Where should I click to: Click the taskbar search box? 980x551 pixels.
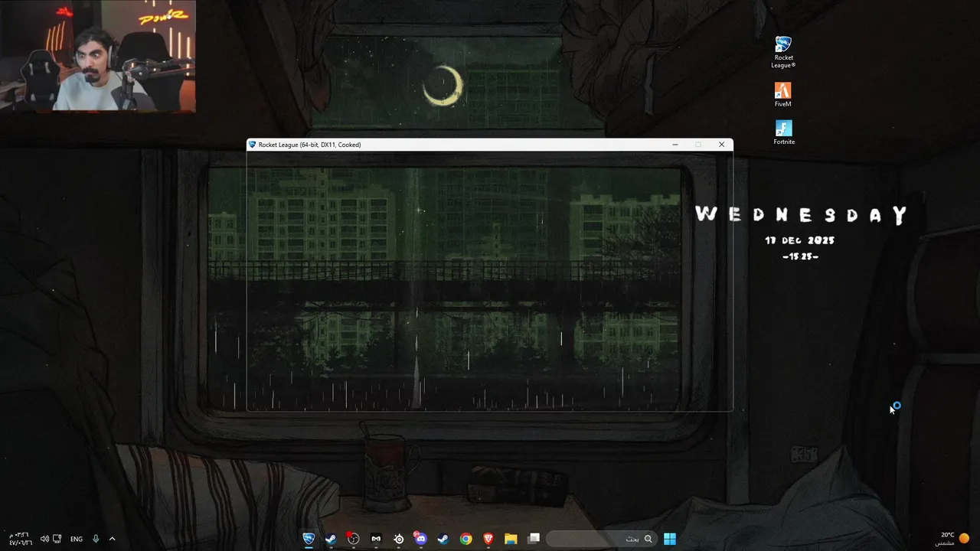tap(601, 539)
